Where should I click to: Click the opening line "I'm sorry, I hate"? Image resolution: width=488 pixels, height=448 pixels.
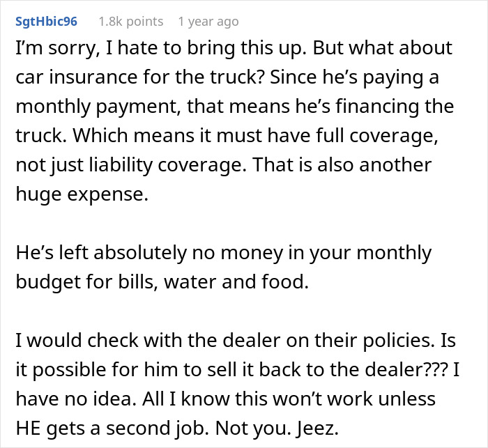84,49
